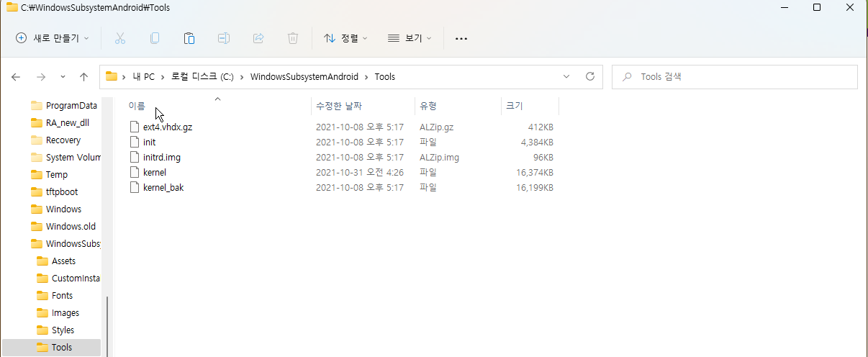Screen dimensions: 868x357
Task: Click the navigation pane vertical scrollbar
Action: tap(107, 325)
